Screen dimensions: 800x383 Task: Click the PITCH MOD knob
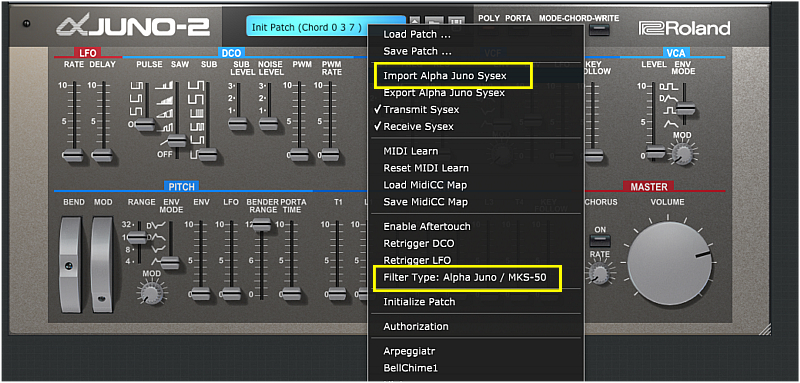150,293
